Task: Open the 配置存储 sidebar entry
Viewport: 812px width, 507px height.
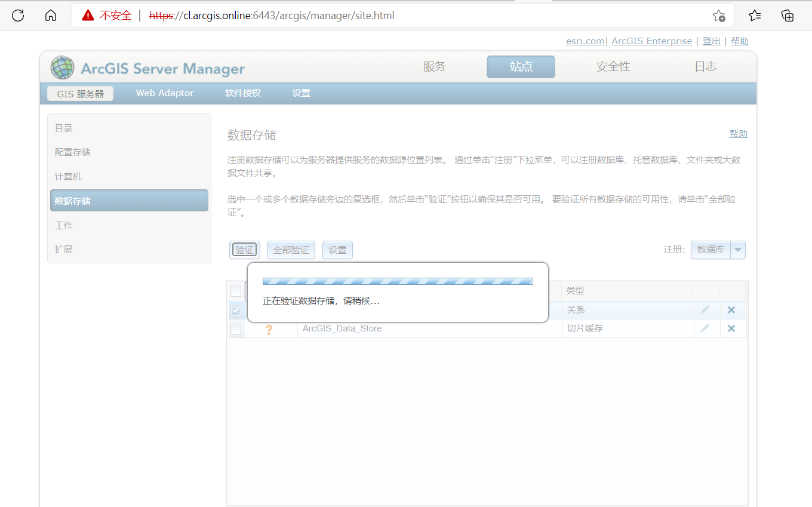Action: [x=72, y=152]
